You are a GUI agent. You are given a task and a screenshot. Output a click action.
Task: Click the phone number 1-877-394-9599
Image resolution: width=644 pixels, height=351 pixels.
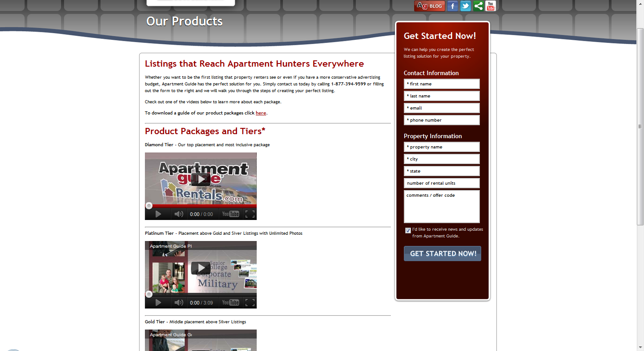[x=348, y=84]
